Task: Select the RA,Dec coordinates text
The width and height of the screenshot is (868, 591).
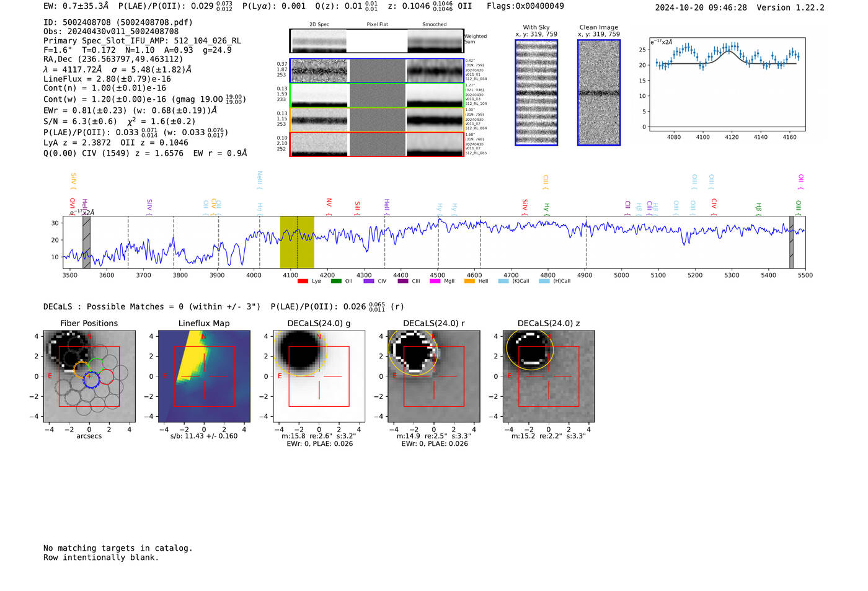Action: point(113,59)
